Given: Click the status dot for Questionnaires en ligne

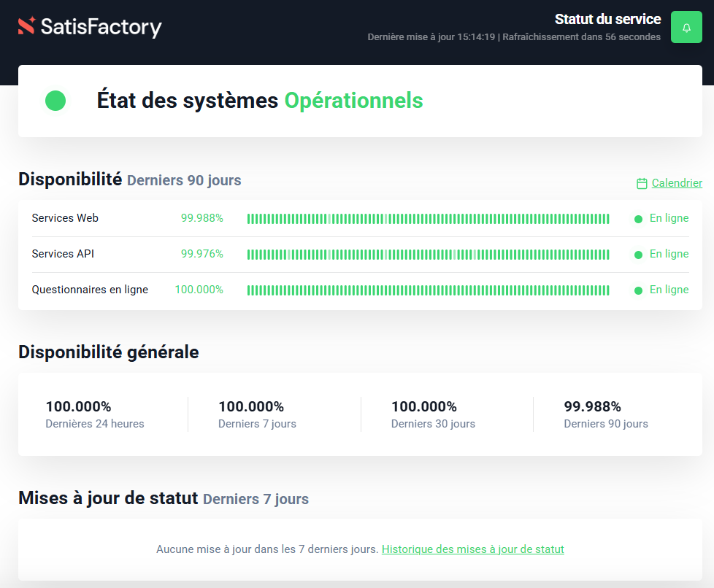Looking at the screenshot, I should (638, 290).
